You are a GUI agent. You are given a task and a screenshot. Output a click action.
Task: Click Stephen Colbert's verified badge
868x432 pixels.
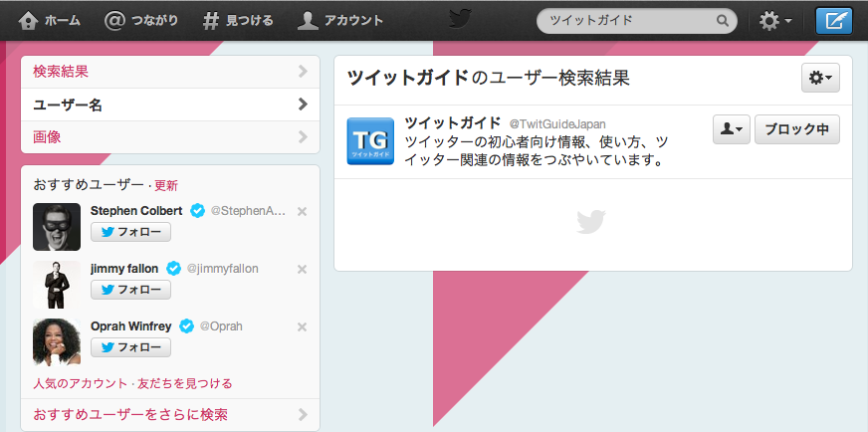click(198, 211)
